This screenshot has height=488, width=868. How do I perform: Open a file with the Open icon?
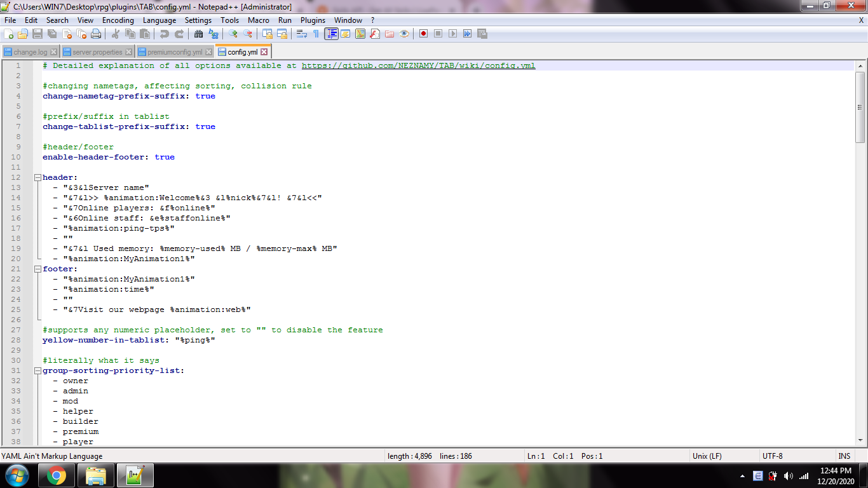[23, 34]
